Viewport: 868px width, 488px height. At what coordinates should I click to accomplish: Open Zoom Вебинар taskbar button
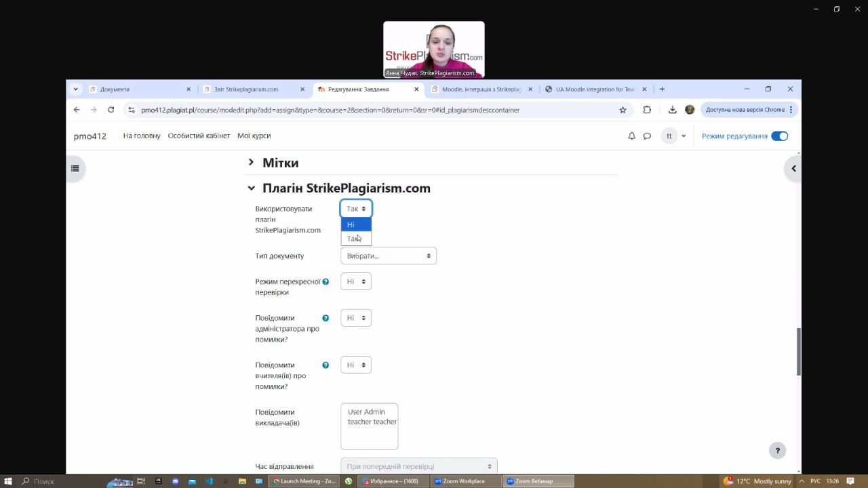(x=538, y=481)
